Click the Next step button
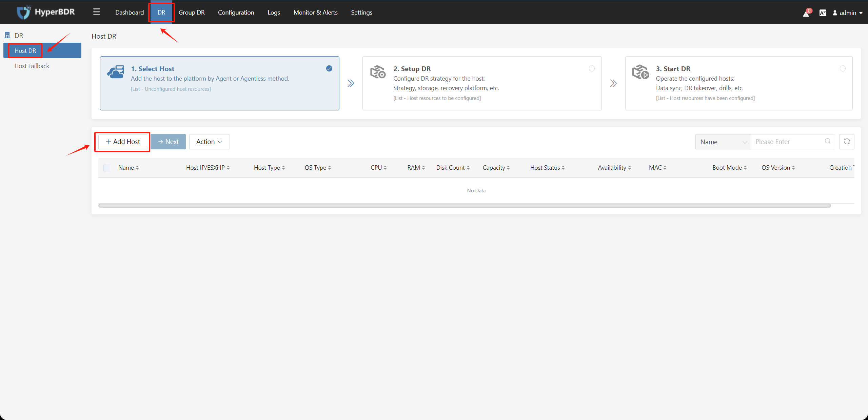 (169, 142)
